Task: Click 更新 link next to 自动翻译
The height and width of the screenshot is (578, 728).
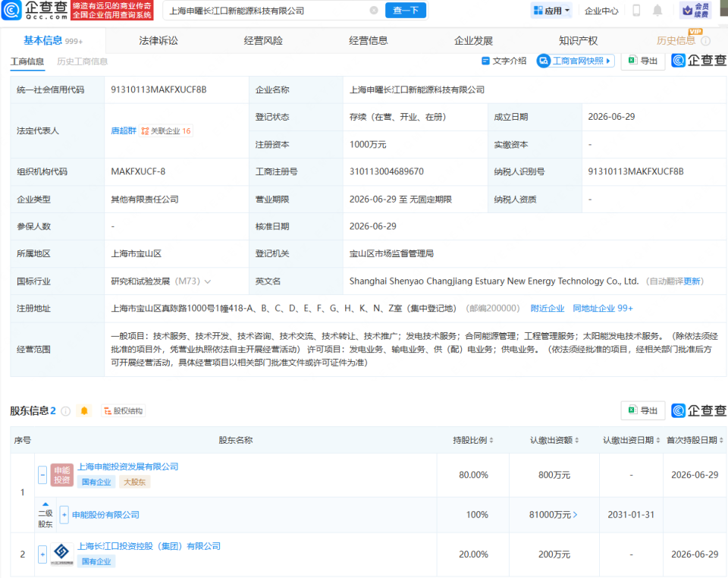Action: point(692,281)
